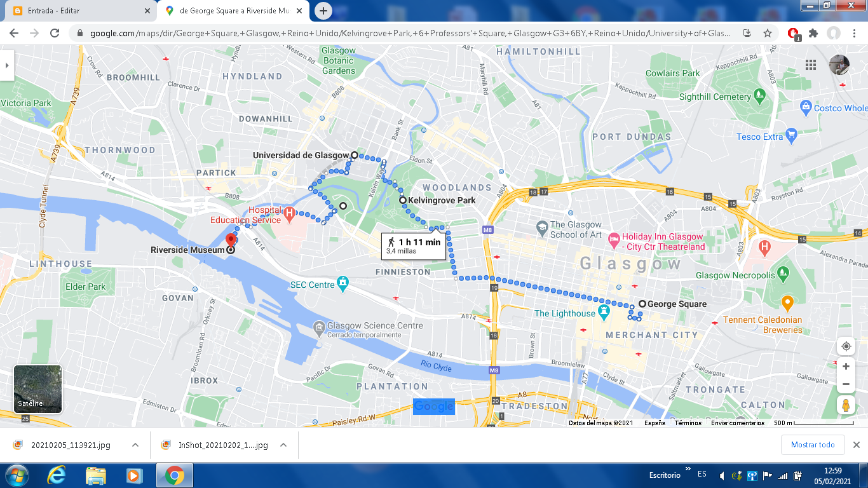Click the George Square waypoint marker
Viewport: 868px width, 488px height.
(642, 304)
